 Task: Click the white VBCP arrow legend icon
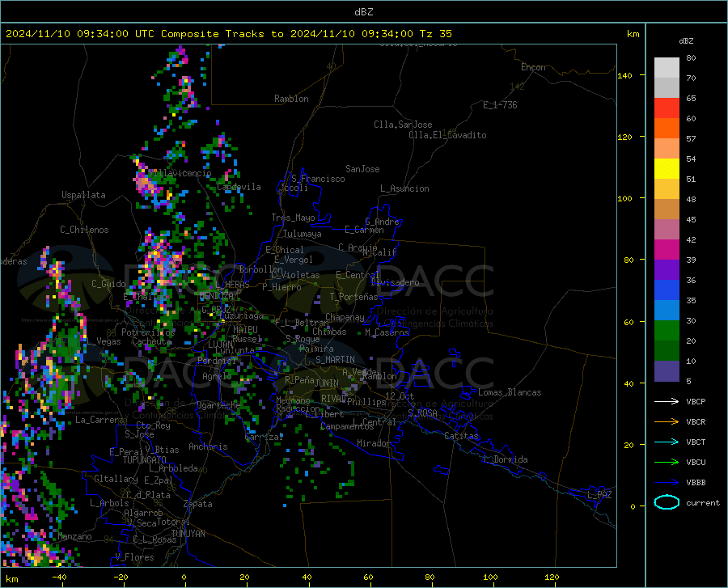(667, 401)
